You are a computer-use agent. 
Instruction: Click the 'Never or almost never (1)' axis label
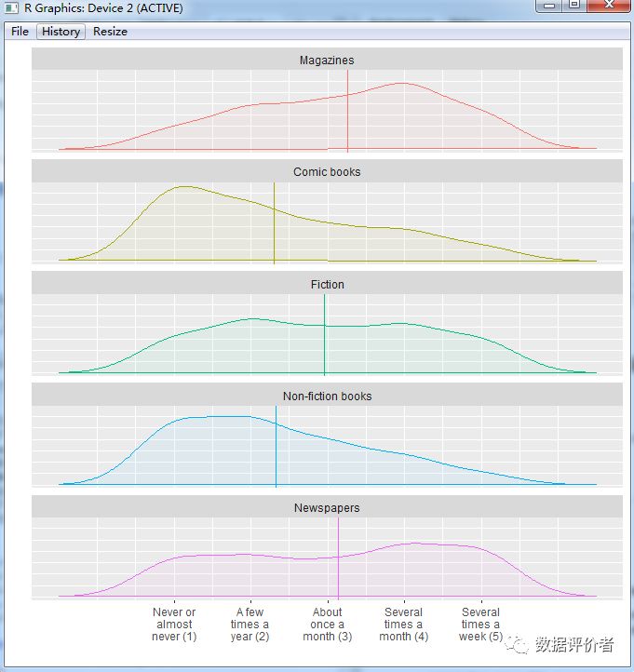click(174, 625)
